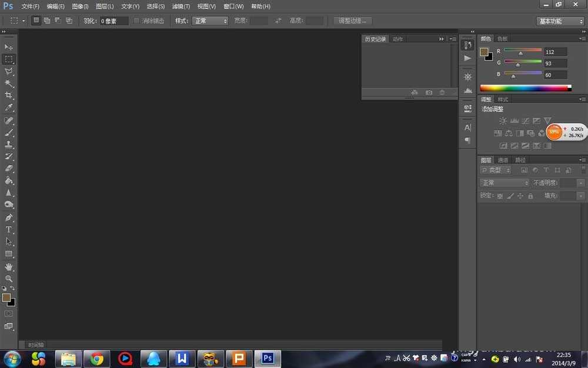Add a Brightness/Contrast adjustment
588x368 pixels.
point(503,121)
